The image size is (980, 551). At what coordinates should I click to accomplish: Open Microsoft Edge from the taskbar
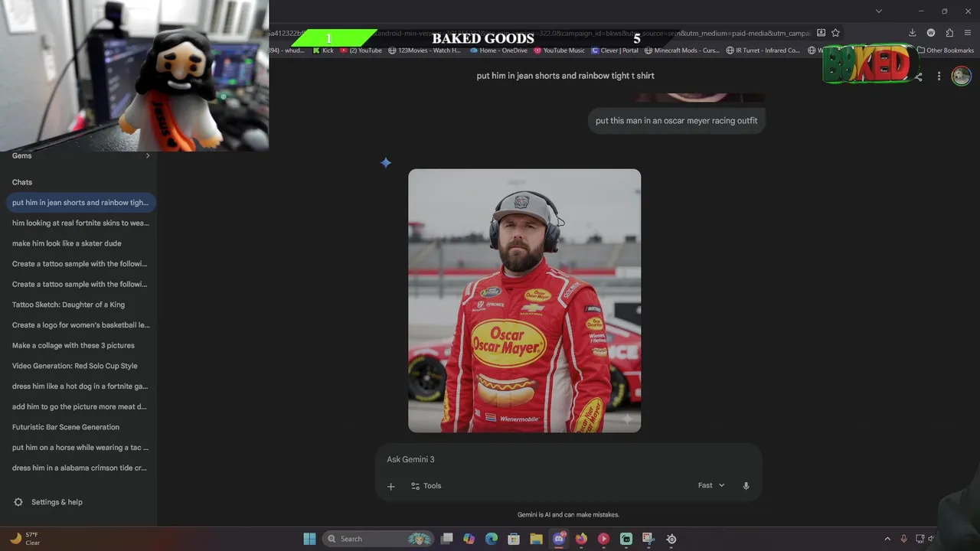coord(492,539)
